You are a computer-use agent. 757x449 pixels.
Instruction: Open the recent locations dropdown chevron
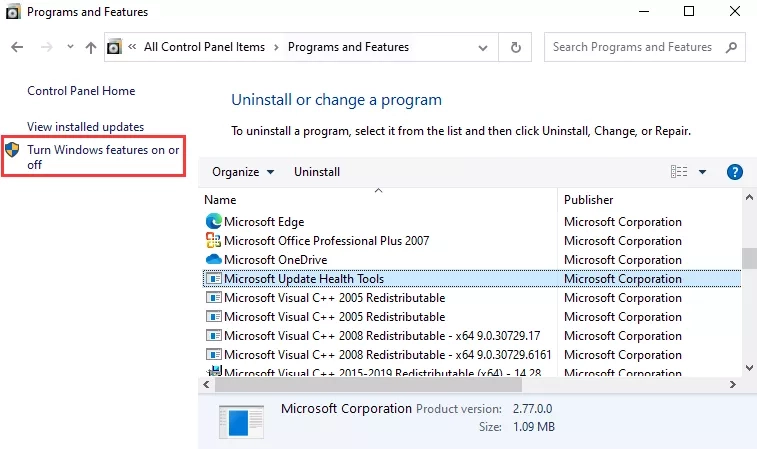[69, 47]
